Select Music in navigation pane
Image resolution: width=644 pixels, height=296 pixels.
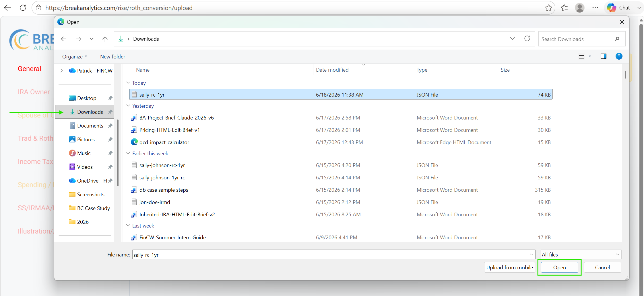pos(84,153)
